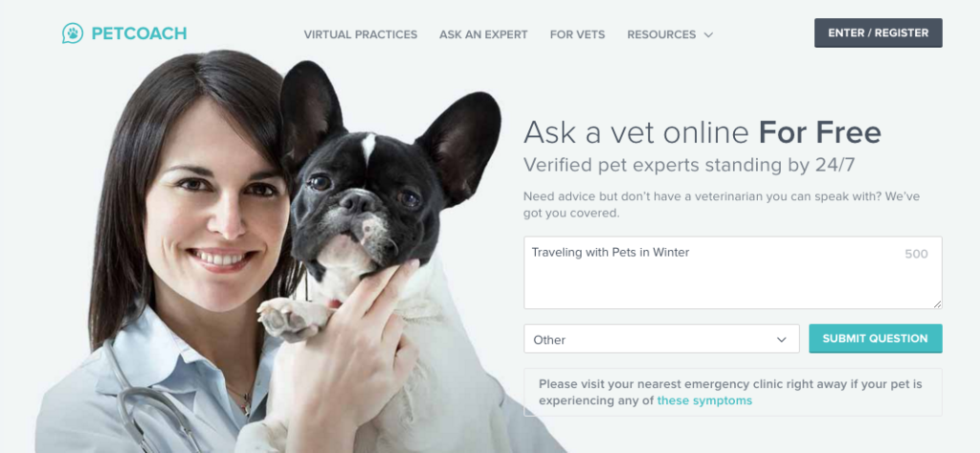This screenshot has width=980, height=453.
Task: Click the PETCOACH brand name text
Action: (x=139, y=34)
